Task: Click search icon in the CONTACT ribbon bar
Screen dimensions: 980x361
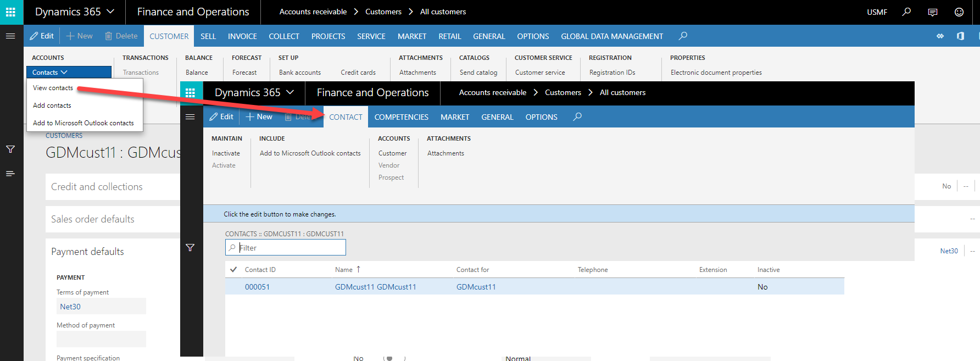Action: pos(577,116)
